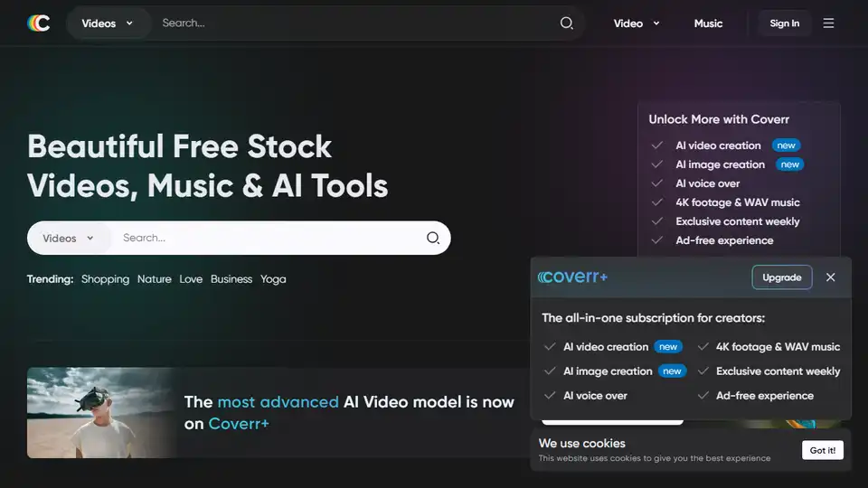Screen dimensions: 868x488
Task: Click the Coverr logo in the header
Action: click(39, 23)
